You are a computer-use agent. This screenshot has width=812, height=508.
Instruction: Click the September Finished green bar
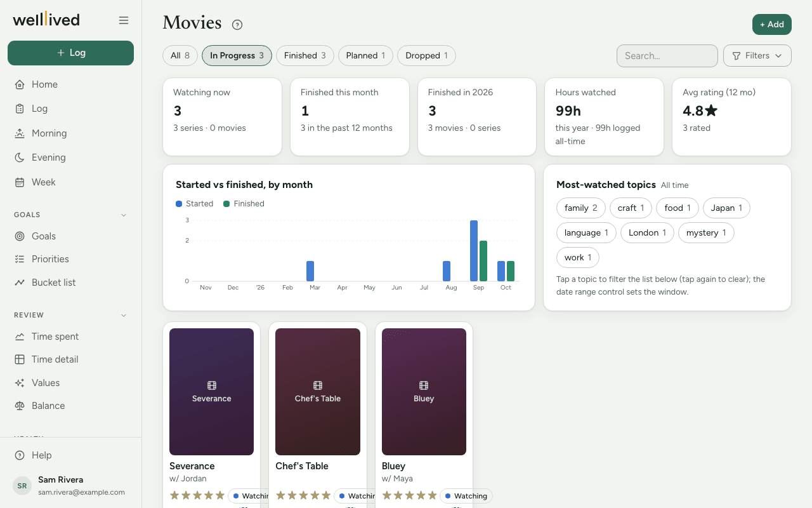click(483, 261)
